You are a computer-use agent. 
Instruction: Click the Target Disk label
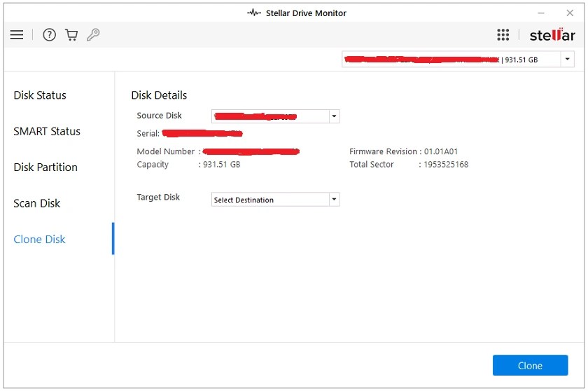(158, 198)
